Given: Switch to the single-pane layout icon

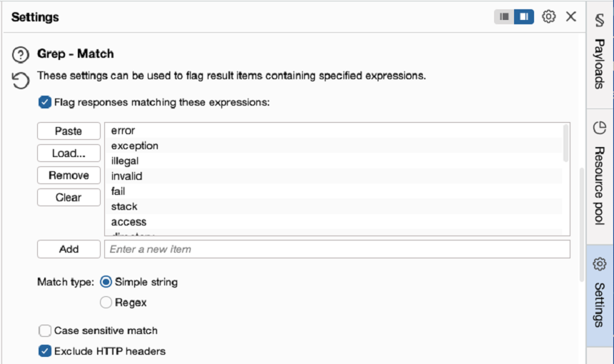Looking at the screenshot, I should coord(504,16).
